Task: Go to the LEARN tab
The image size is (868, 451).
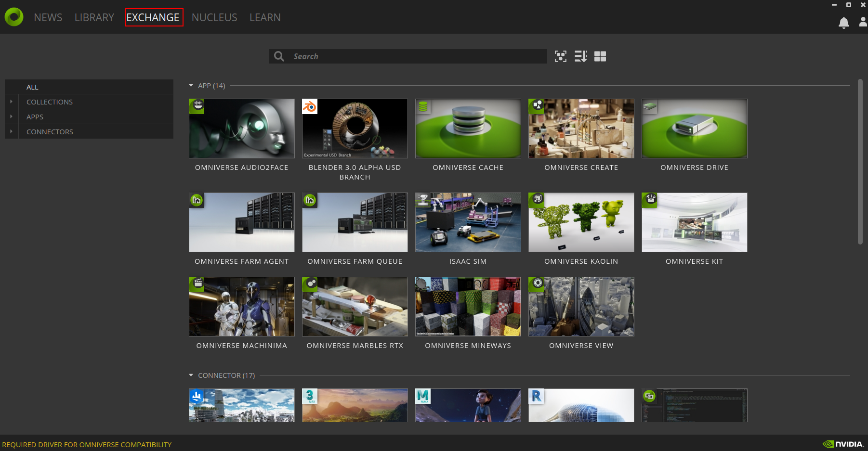Action: [265, 17]
